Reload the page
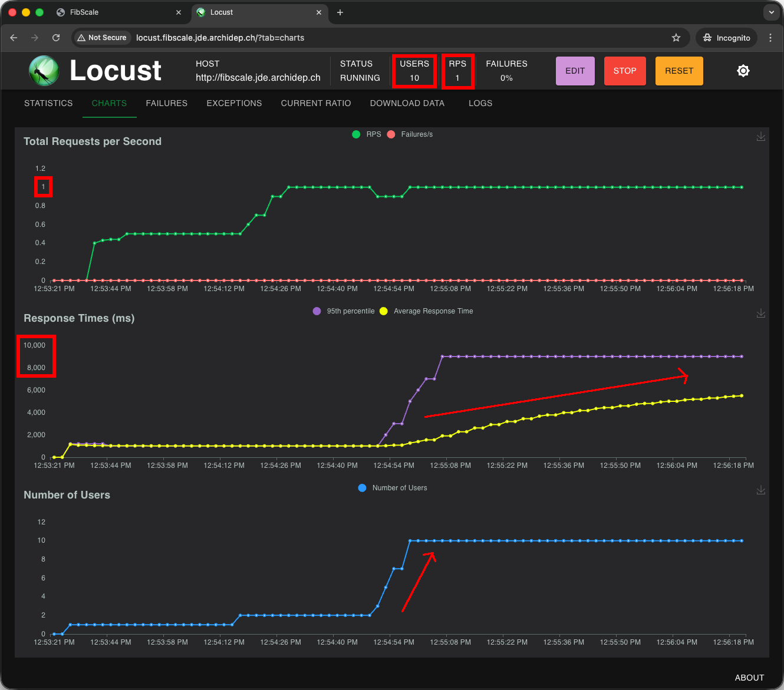 pos(56,37)
